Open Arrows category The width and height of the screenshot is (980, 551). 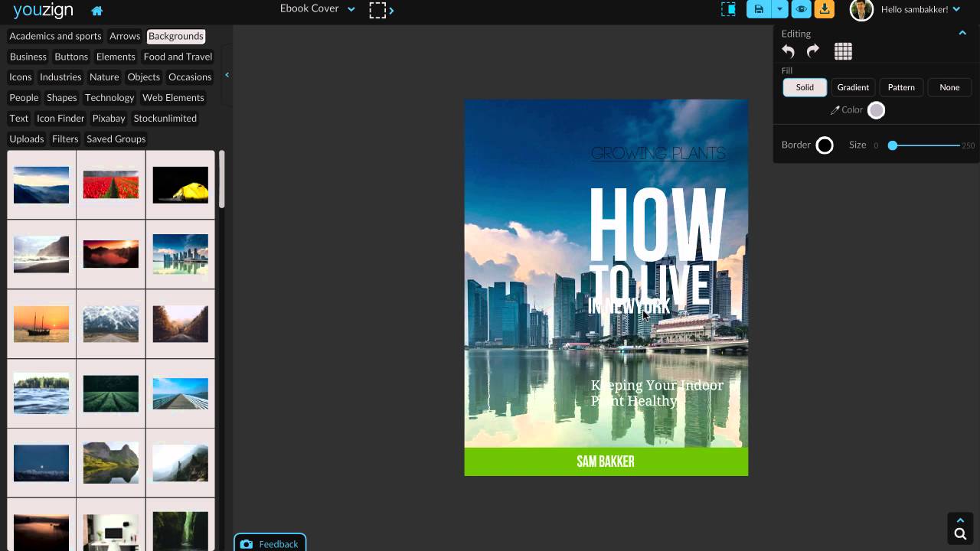pyautogui.click(x=125, y=36)
